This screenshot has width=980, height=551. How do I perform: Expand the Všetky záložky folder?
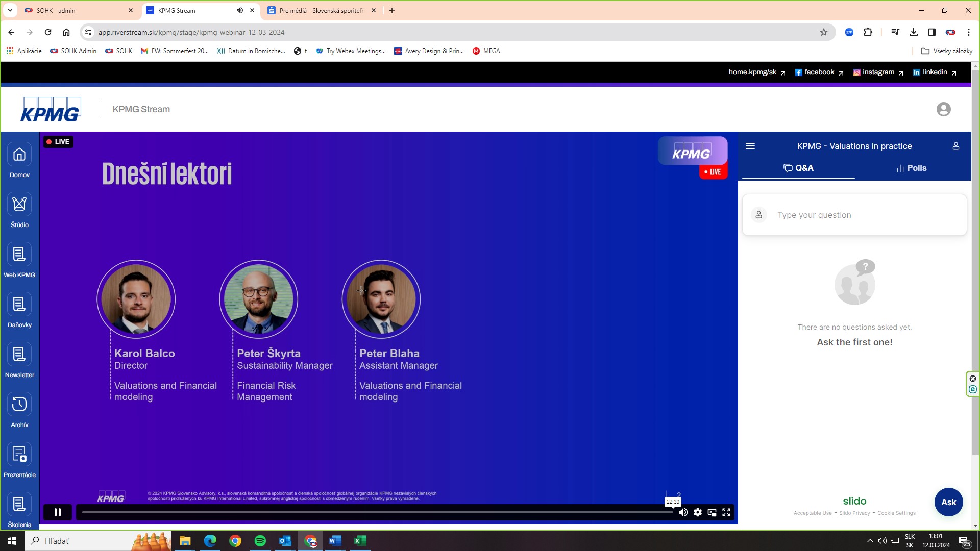pos(947,51)
